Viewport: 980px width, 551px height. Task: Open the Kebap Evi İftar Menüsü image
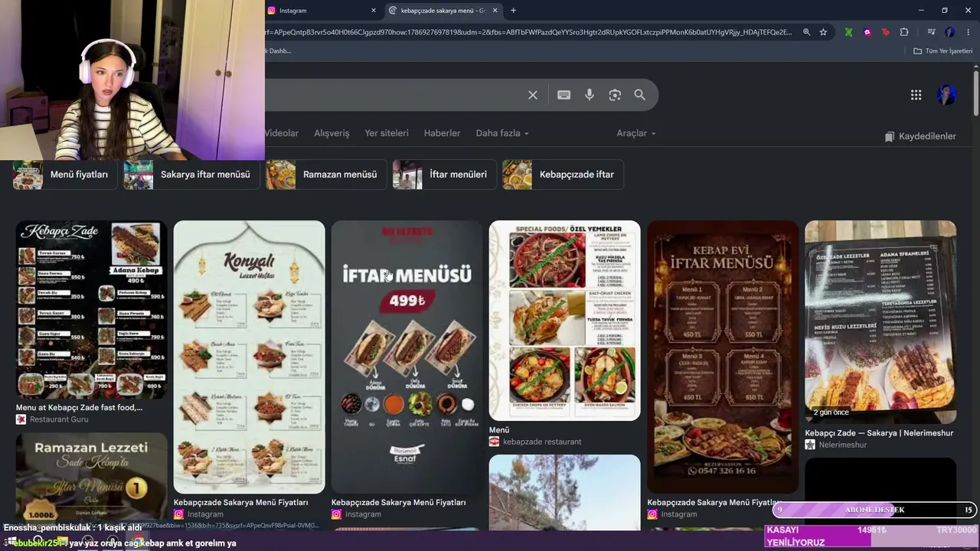[722, 357]
